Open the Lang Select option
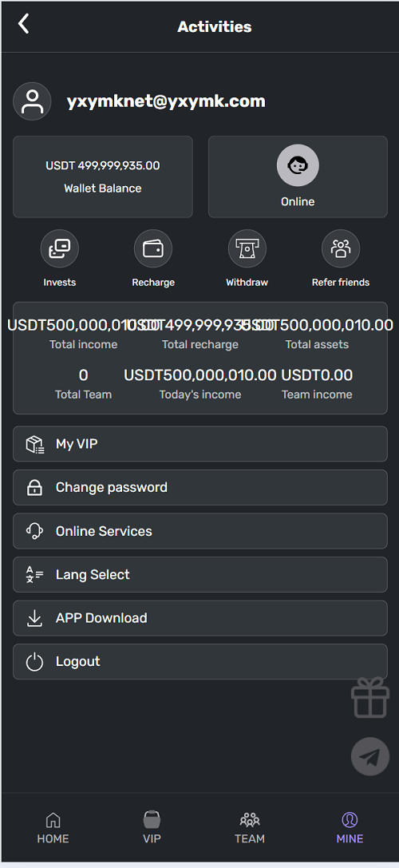This screenshot has width=399, height=868. point(199,575)
